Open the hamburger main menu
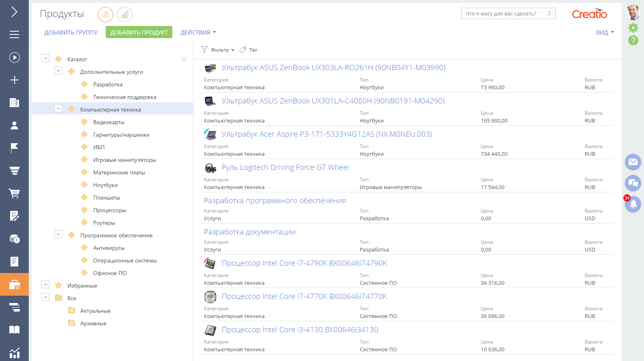The height and width of the screenshot is (361, 644). pos(14,34)
